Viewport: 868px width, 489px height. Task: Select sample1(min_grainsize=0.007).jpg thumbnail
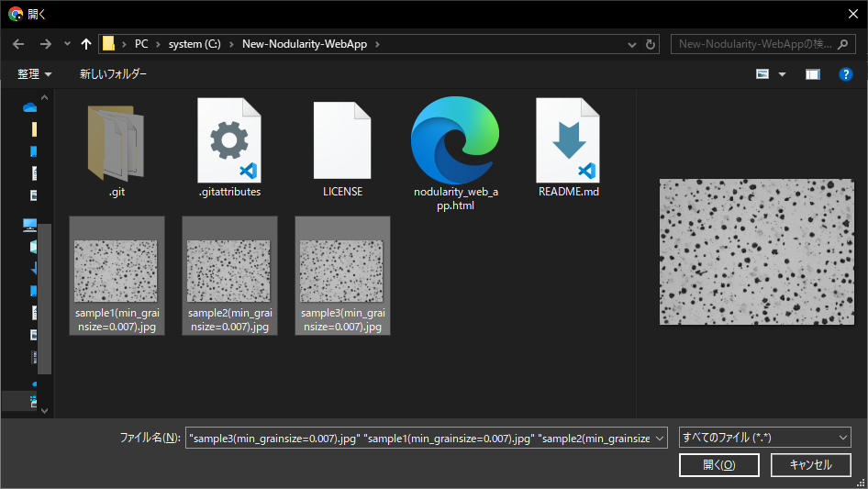117,276
